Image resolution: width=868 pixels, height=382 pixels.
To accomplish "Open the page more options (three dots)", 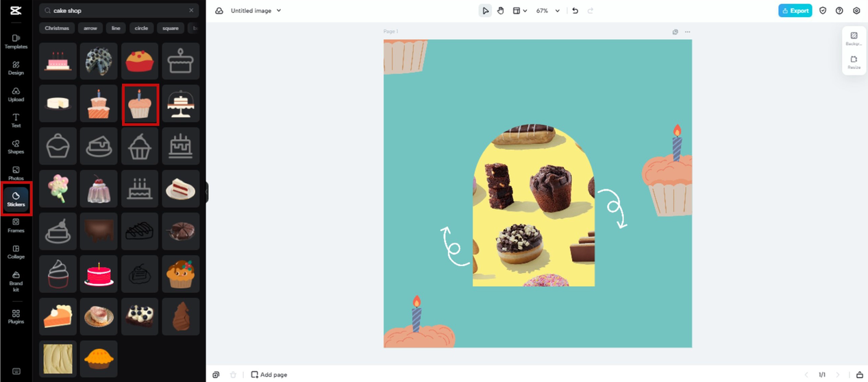I will [687, 32].
